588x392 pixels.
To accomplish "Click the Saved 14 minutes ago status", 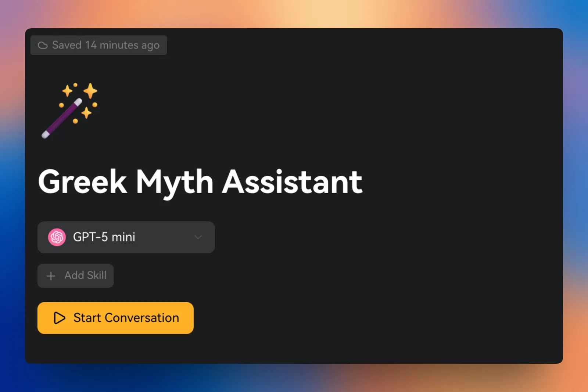I will coord(98,45).
